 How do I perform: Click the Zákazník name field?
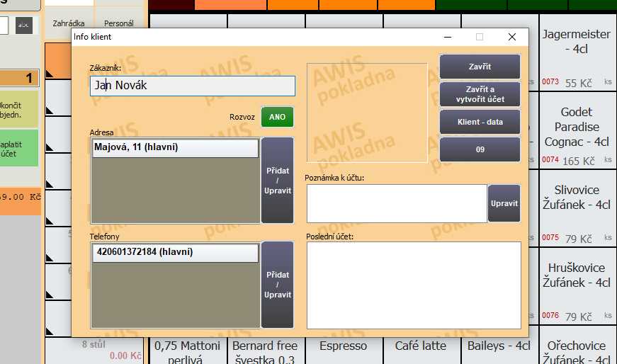192,86
